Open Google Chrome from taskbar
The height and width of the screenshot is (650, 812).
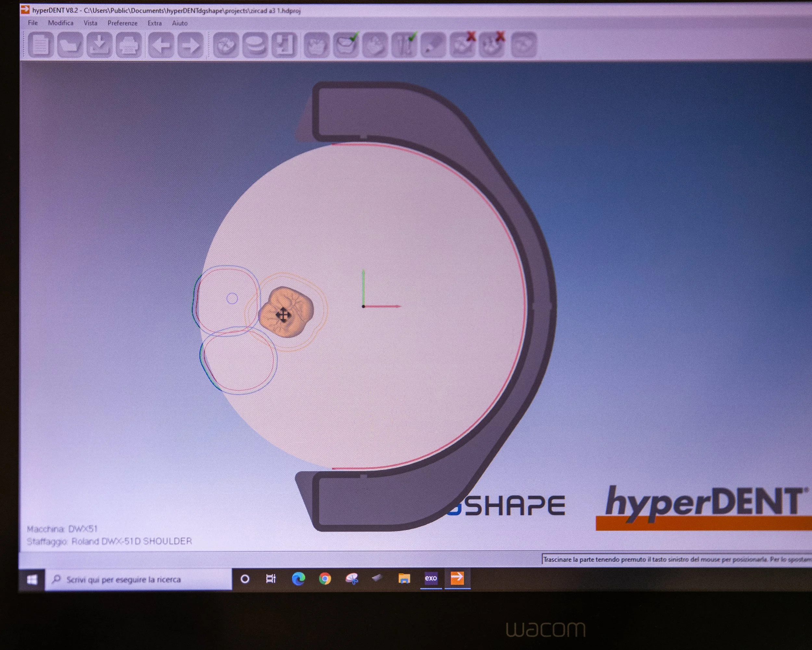click(325, 578)
